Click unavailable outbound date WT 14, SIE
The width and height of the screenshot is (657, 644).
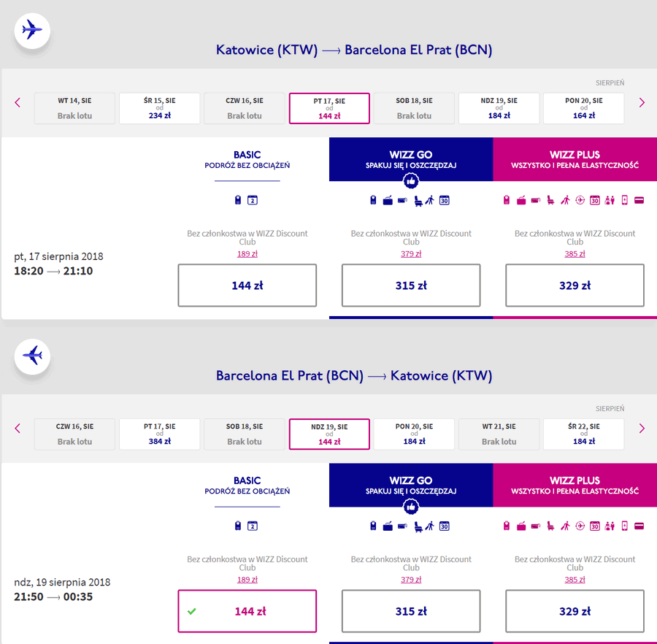click(74, 108)
